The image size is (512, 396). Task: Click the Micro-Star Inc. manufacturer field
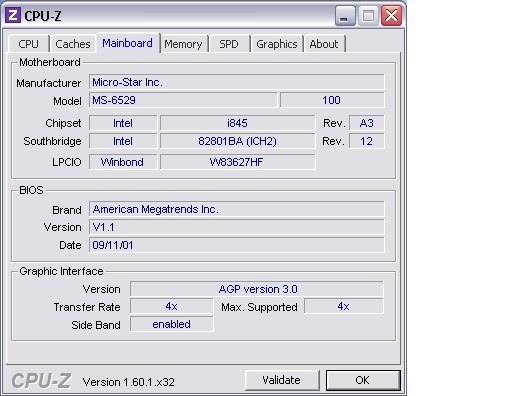click(237, 82)
